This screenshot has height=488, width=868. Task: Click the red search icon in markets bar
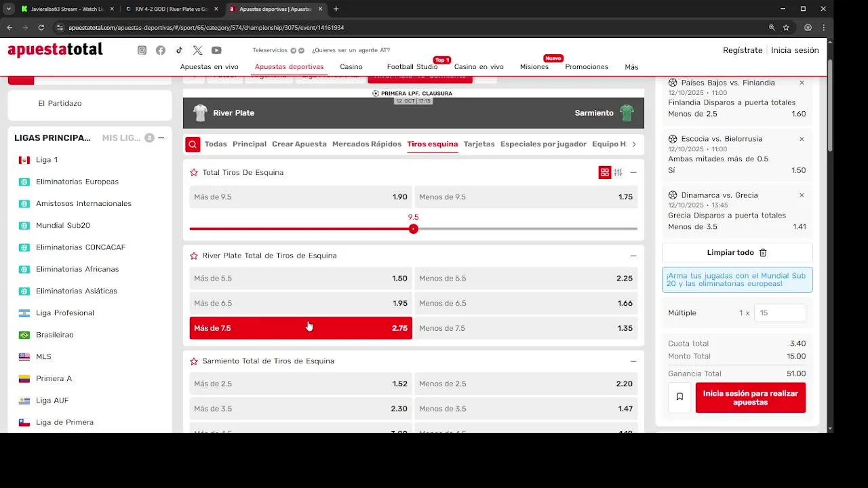coord(193,144)
